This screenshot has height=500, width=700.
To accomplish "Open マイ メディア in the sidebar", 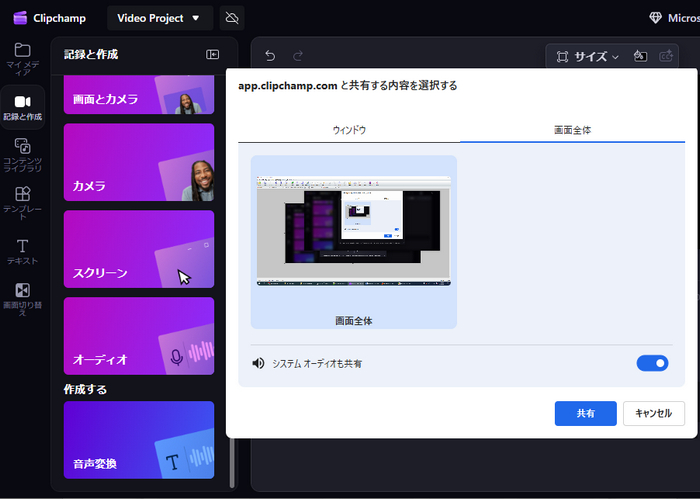I will pyautogui.click(x=22, y=59).
